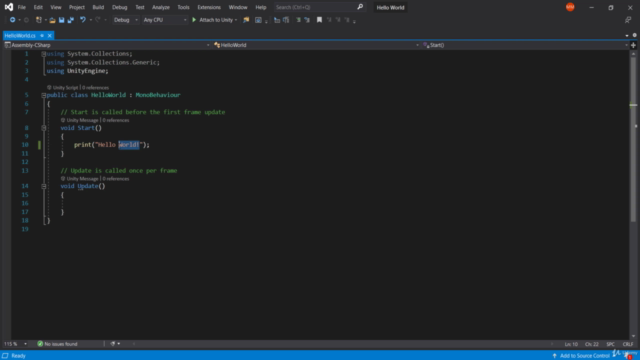Toggle the pin on HelloWorld.cs tab

tap(42, 36)
